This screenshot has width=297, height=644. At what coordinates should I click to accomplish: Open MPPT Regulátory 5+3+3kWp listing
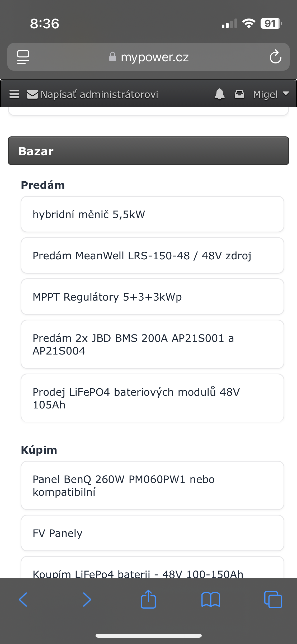click(x=152, y=297)
